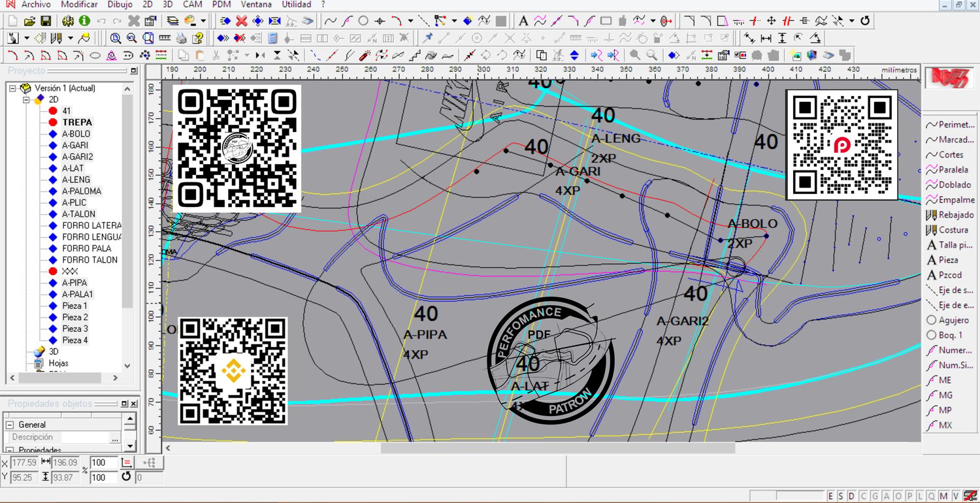
Task: Select the Pieza 3 item in project tree
Action: (x=74, y=329)
